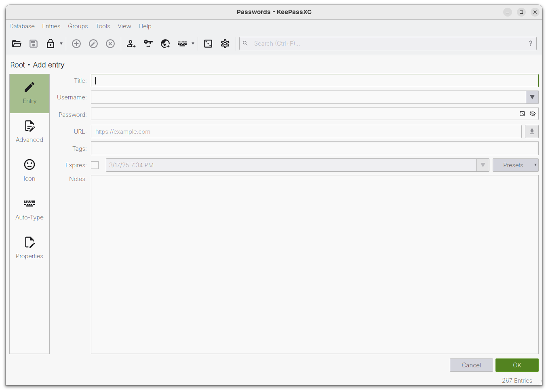Minimize the KeePassXC window
The width and height of the screenshot is (548, 392).
pos(508,12)
